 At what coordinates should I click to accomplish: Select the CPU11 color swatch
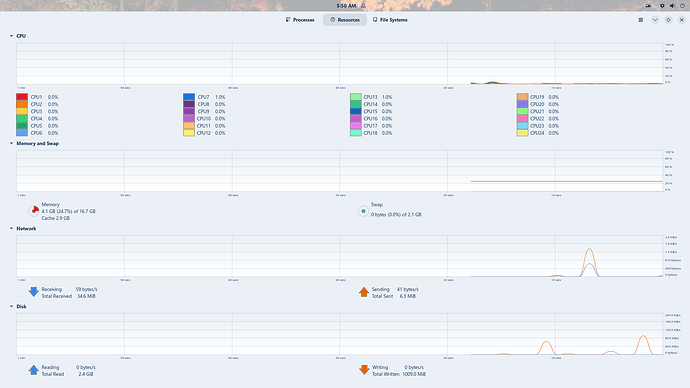click(x=189, y=126)
